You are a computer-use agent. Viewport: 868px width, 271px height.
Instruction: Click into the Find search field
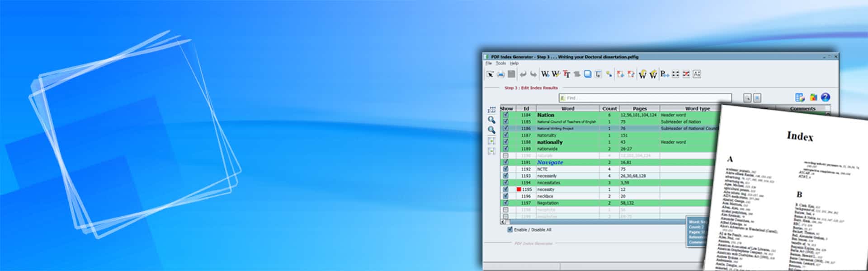645,98
